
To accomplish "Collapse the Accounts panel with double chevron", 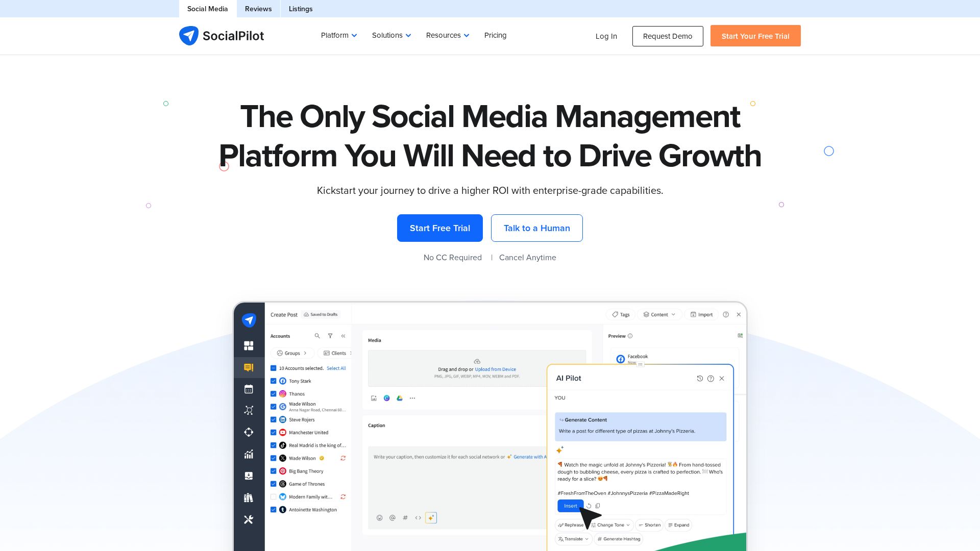I will pyautogui.click(x=343, y=336).
